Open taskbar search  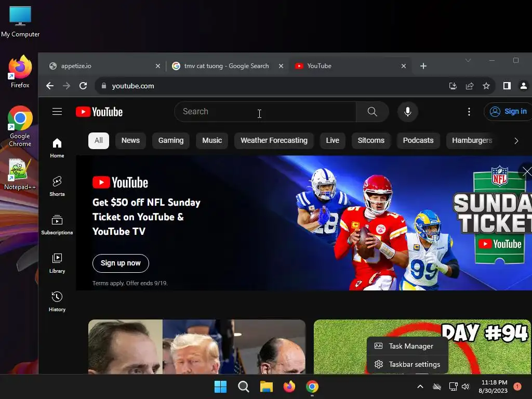coord(243,387)
